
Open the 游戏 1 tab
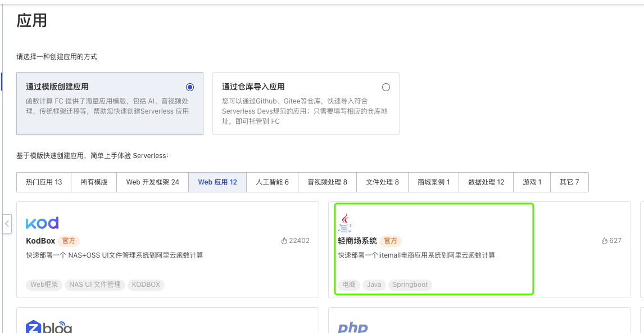click(x=532, y=182)
